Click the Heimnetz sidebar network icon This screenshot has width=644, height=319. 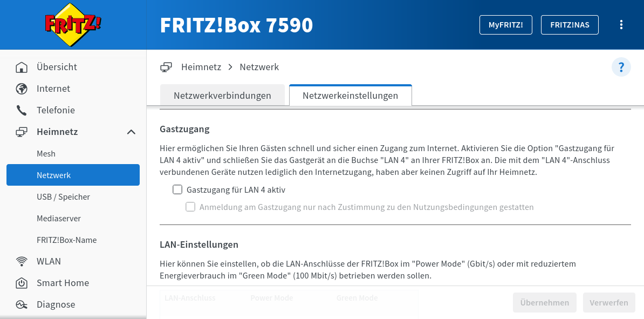click(22, 132)
